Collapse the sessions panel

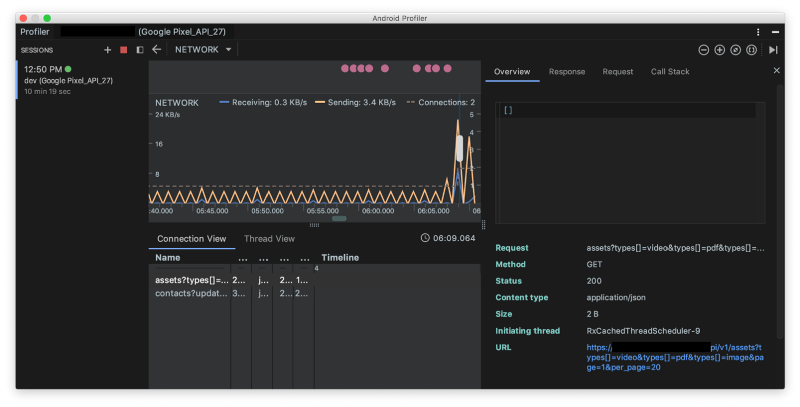[139, 49]
